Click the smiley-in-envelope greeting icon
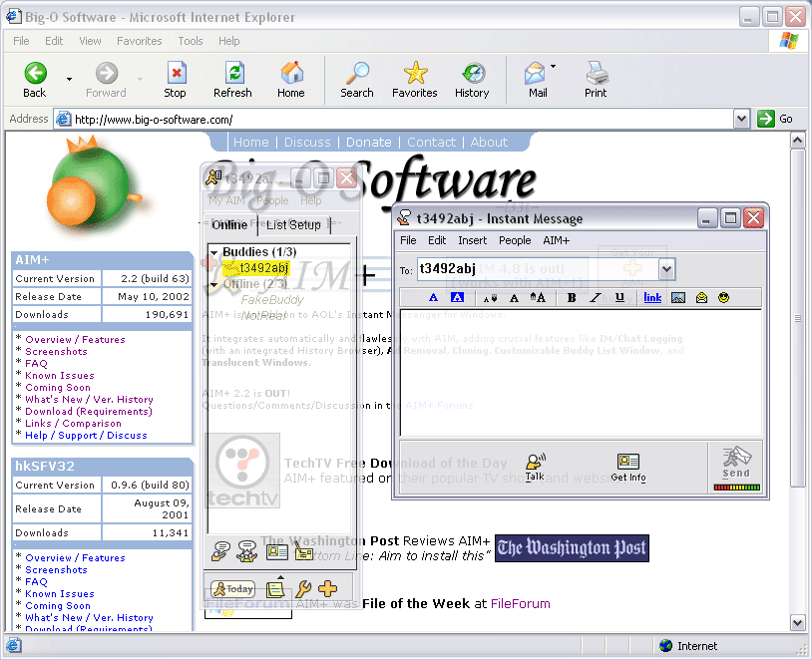 click(701, 298)
